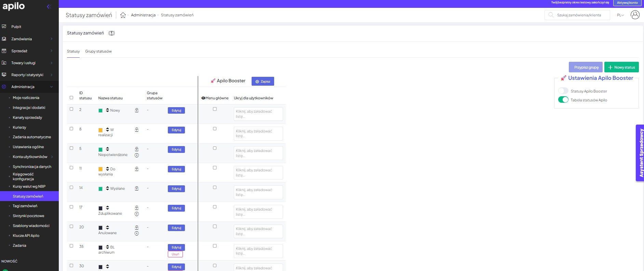Click the green Nowy status button
Viewport: 644px width, 271px height.
pos(621,67)
